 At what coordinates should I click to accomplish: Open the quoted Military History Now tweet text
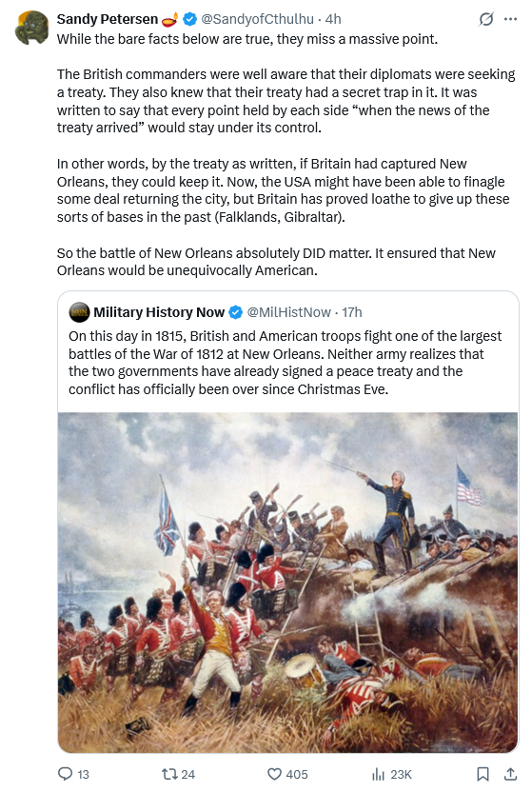tap(286, 363)
